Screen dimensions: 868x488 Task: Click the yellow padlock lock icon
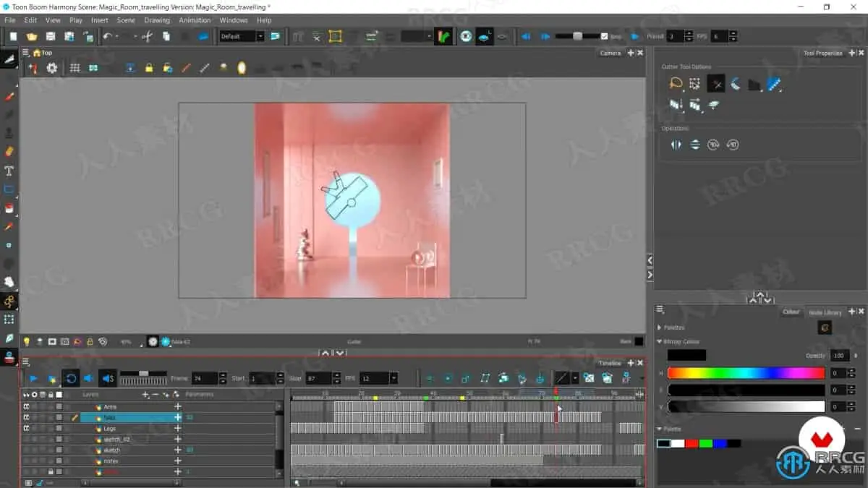[149, 68]
